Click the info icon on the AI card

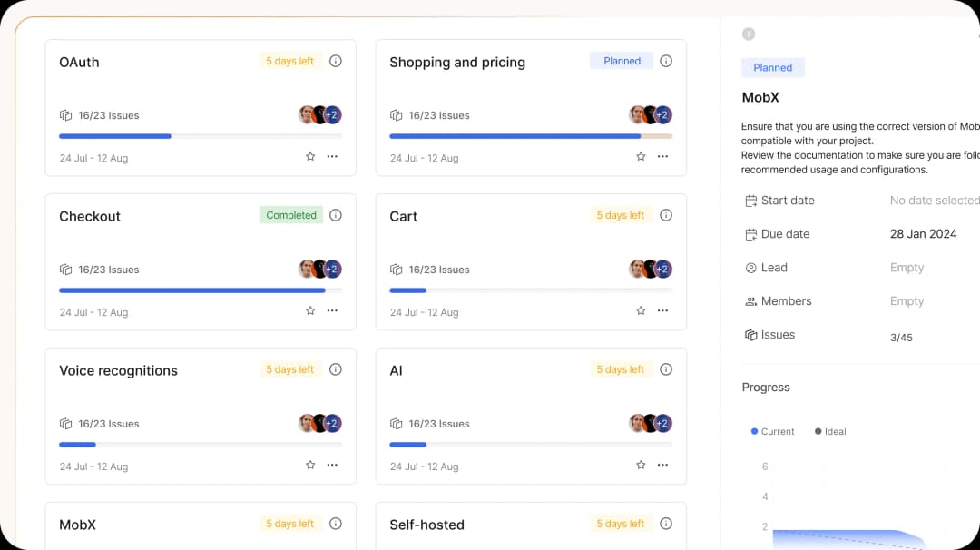[x=666, y=369]
